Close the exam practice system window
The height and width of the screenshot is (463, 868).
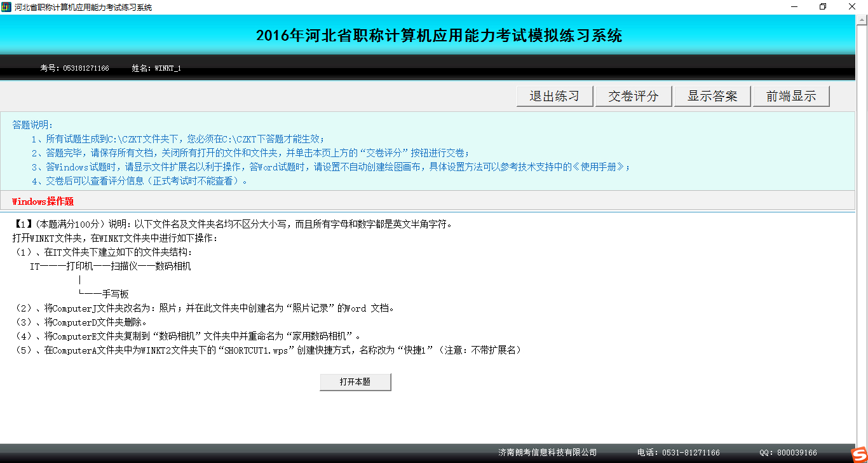(852, 7)
